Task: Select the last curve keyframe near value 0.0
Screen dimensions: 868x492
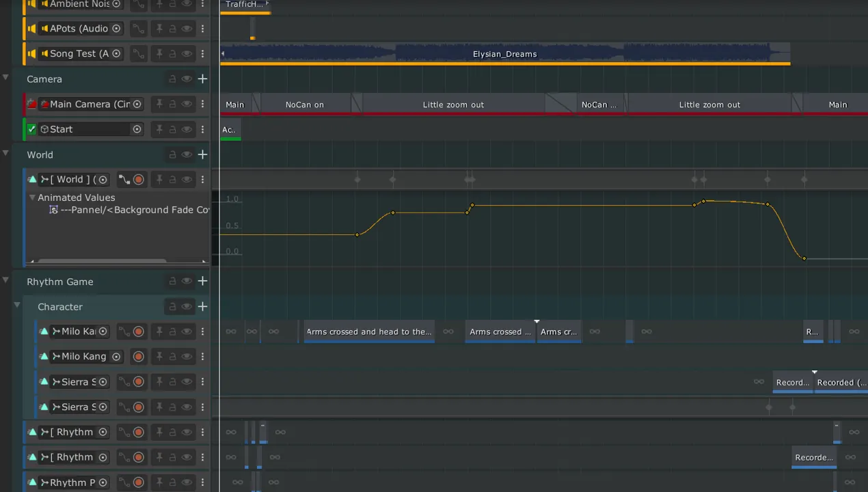Action: (x=804, y=258)
